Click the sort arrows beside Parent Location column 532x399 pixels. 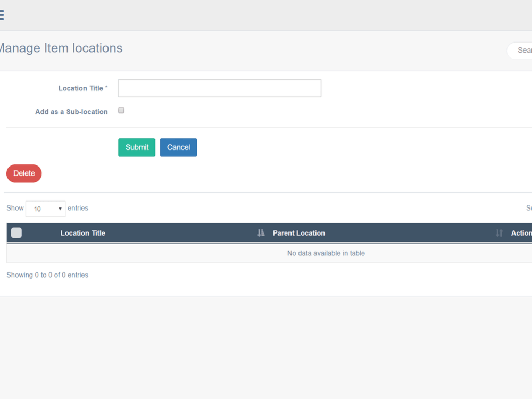pos(499,233)
